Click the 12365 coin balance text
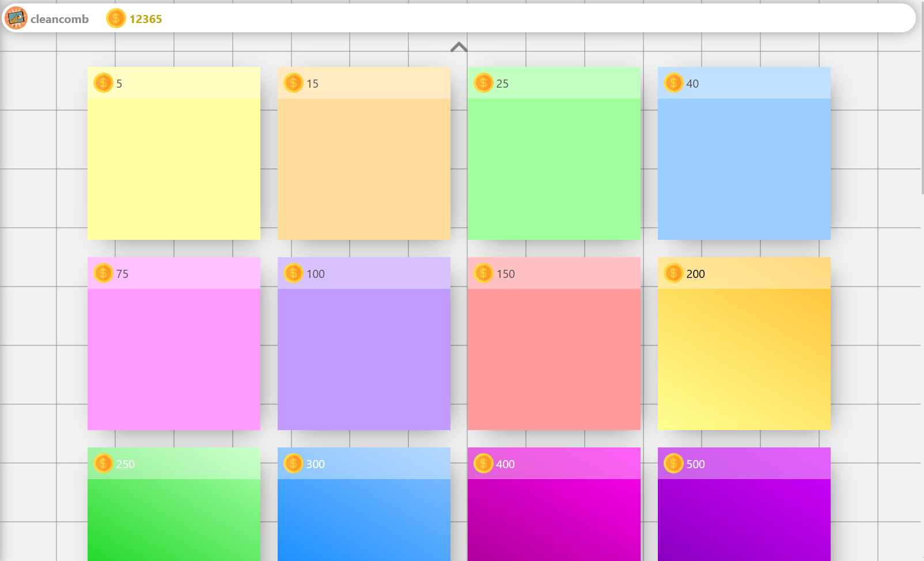 [146, 19]
